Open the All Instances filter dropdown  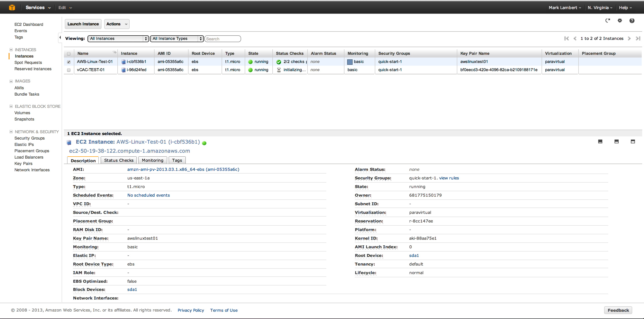pos(118,39)
